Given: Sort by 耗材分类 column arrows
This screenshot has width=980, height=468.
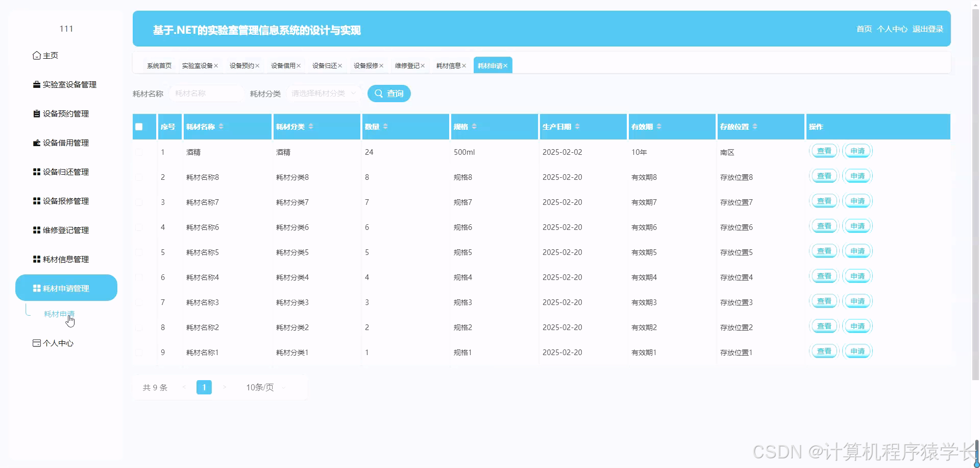Looking at the screenshot, I should click(x=311, y=126).
